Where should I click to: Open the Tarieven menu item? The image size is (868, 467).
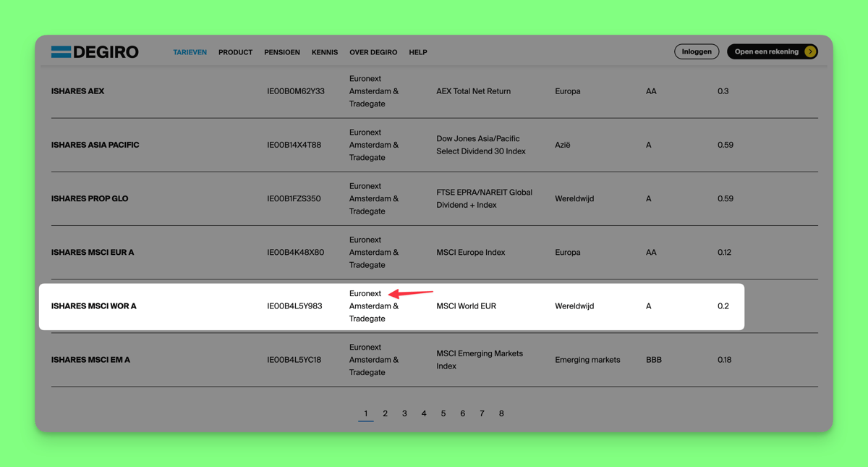click(x=190, y=52)
